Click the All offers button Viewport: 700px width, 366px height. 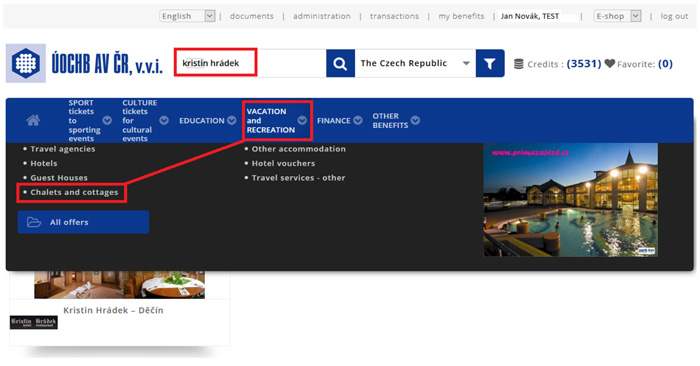(x=83, y=222)
